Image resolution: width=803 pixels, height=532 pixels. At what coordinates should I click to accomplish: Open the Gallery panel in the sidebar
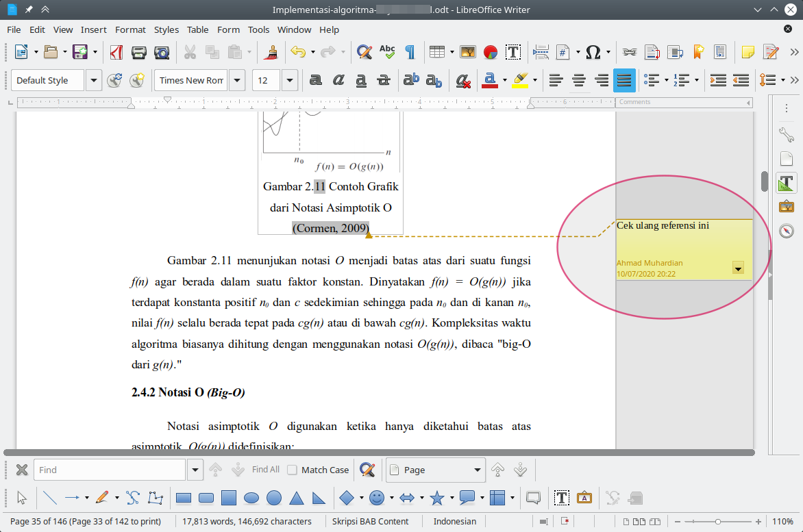[786, 206]
